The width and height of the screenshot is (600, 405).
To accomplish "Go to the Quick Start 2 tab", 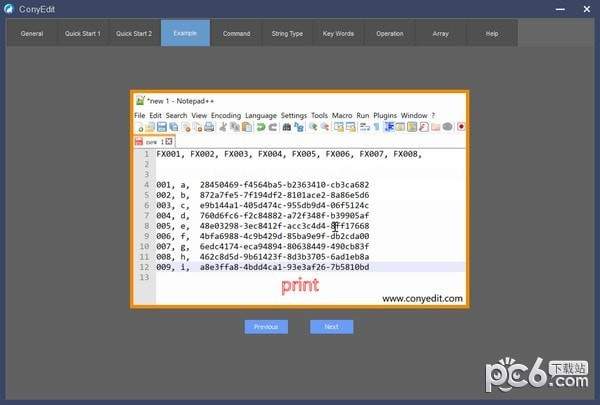I will coord(134,33).
